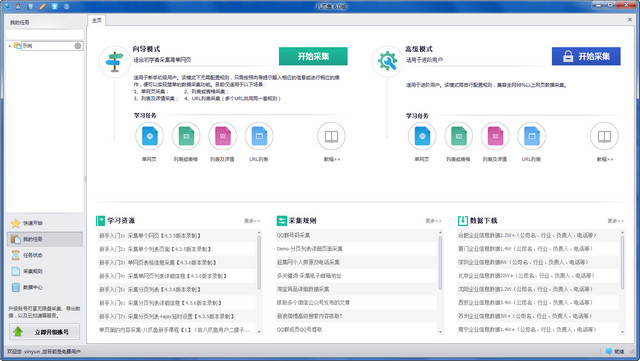Click the 采集规则 list scrollbar
Viewport: 640px width, 361px height.
point(440,263)
